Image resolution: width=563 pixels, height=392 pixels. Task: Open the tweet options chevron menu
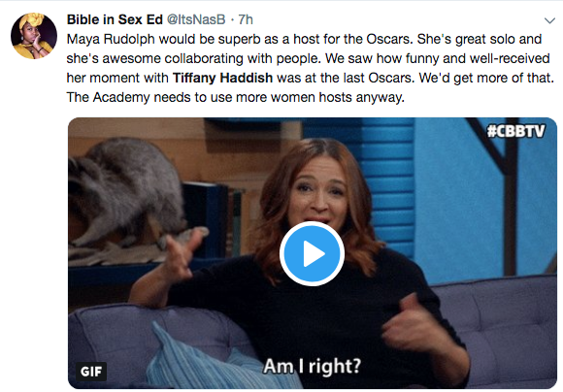549,20
